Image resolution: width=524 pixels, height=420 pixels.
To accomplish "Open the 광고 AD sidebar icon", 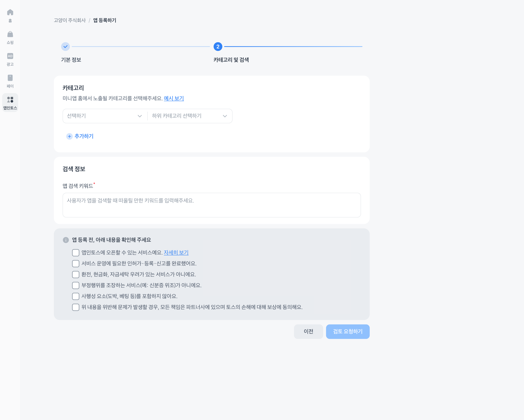I will click(x=10, y=56).
